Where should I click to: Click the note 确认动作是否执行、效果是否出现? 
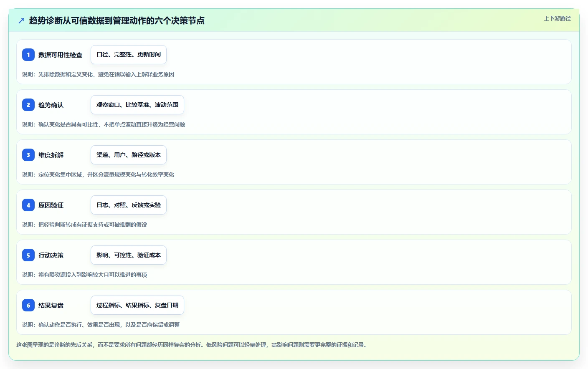click(101, 325)
